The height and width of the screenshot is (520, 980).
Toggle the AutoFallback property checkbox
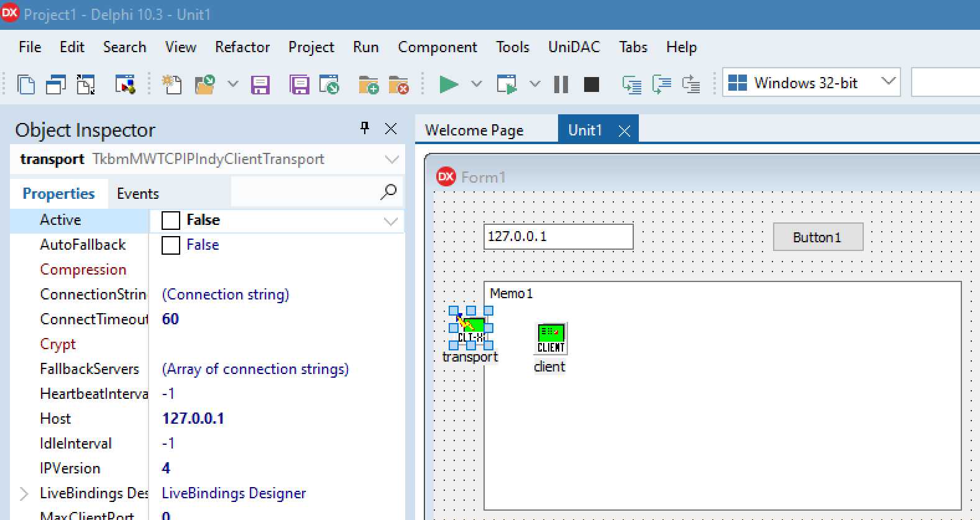[x=171, y=245]
